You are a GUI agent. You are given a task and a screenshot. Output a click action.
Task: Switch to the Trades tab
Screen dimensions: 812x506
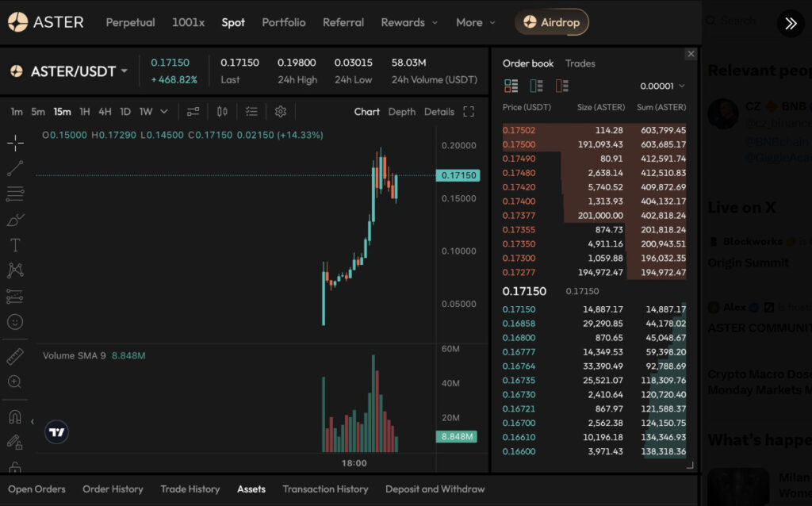click(x=580, y=63)
